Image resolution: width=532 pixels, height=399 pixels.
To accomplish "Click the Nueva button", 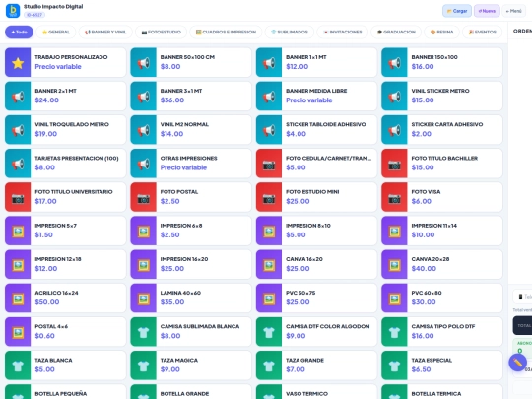I will tap(487, 11).
